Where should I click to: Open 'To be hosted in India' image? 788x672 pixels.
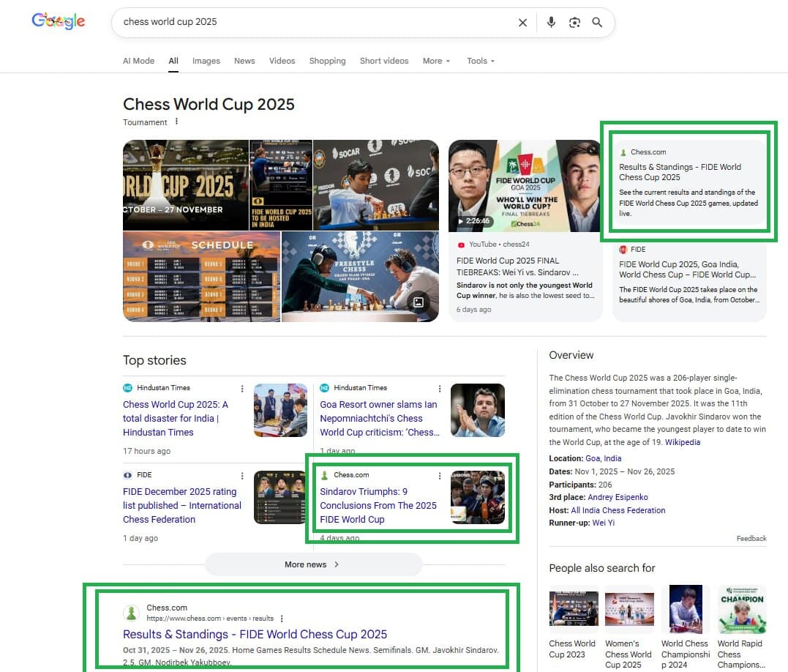tap(281, 185)
